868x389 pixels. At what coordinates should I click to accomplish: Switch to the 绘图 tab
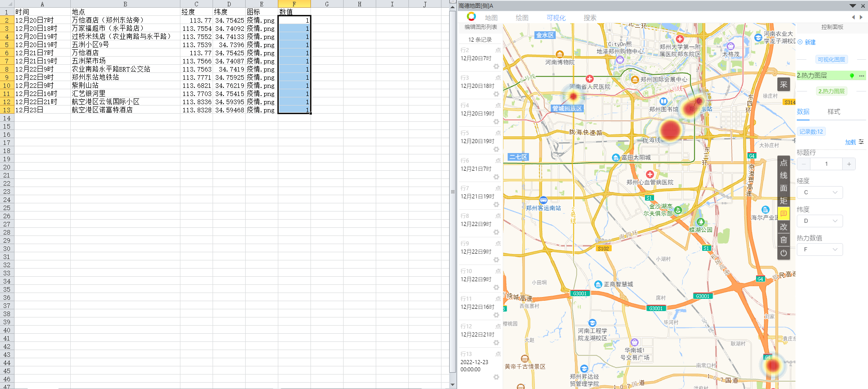pyautogui.click(x=522, y=18)
